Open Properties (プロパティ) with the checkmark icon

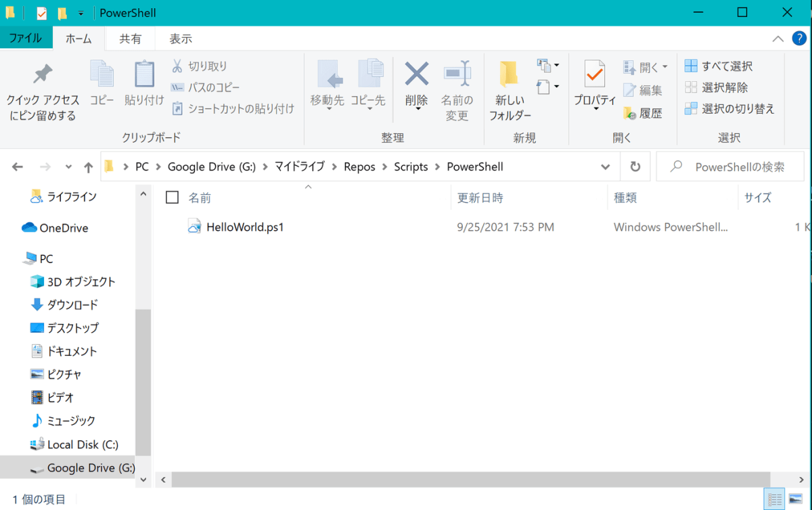595,85
